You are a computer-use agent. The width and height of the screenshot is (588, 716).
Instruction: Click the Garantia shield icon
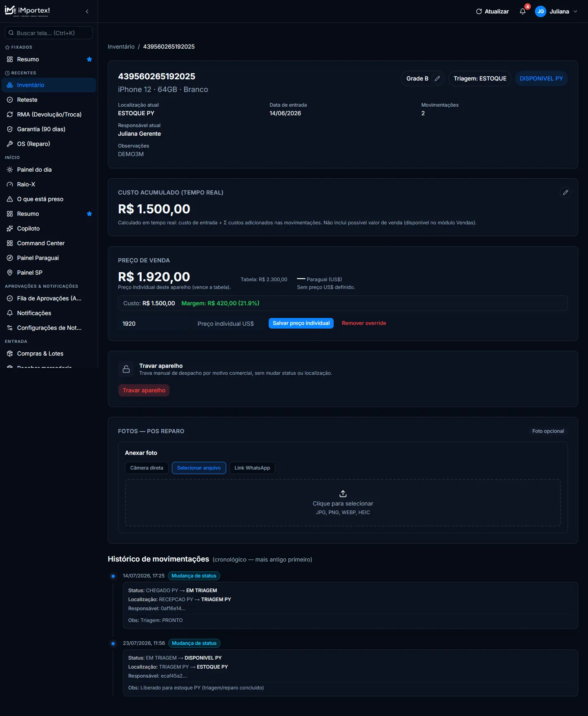pos(10,129)
